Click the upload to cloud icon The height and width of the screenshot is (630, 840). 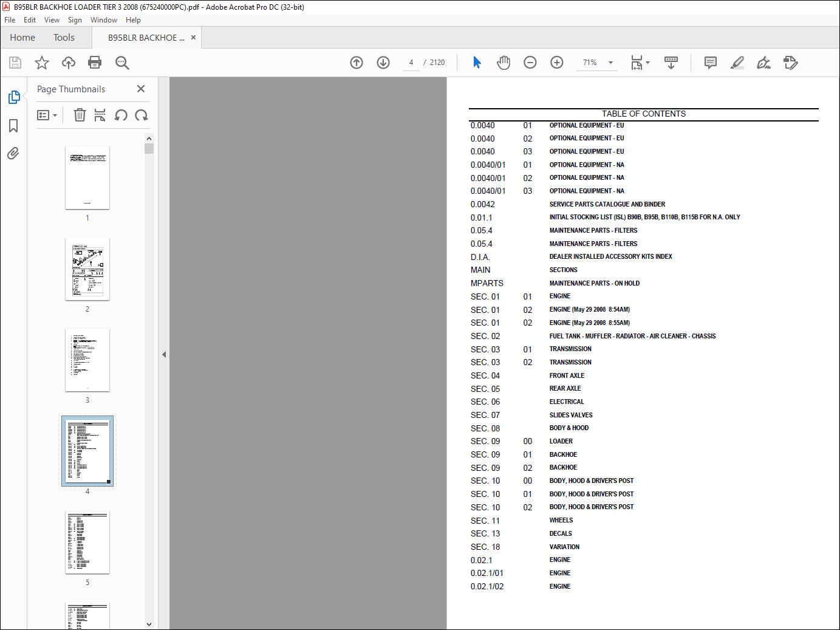point(69,63)
